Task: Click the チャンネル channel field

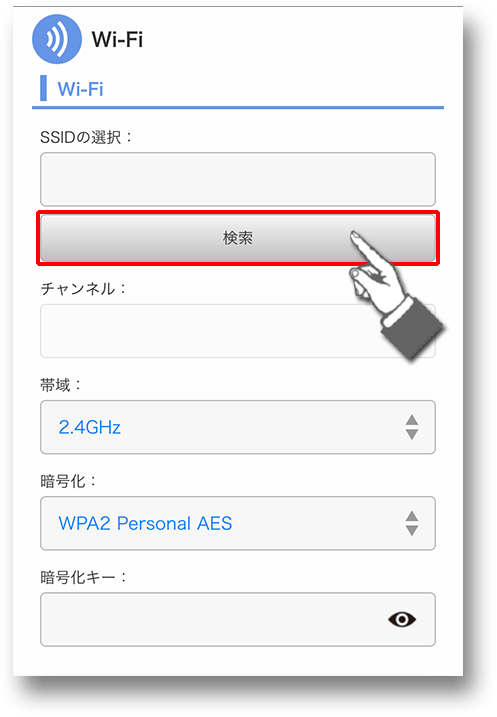Action: (x=238, y=331)
